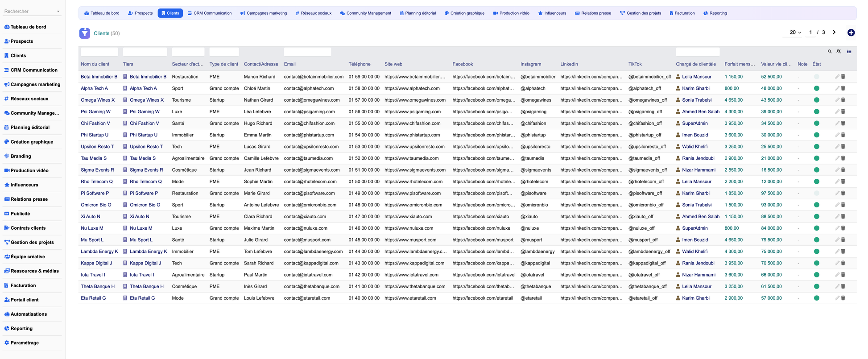Switch to CRM Communication tab
The height and width of the screenshot is (359, 868).
(210, 13)
